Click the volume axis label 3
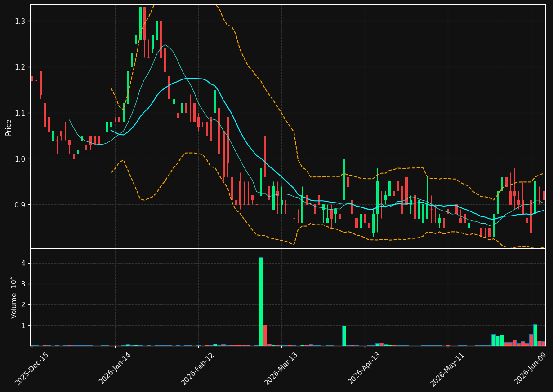This screenshot has height=392, width=553. pos(24,284)
